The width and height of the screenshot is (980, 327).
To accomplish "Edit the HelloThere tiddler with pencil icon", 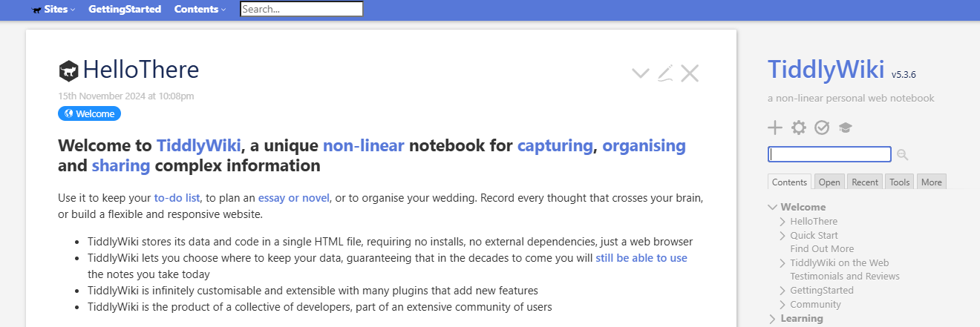I will coord(665,73).
